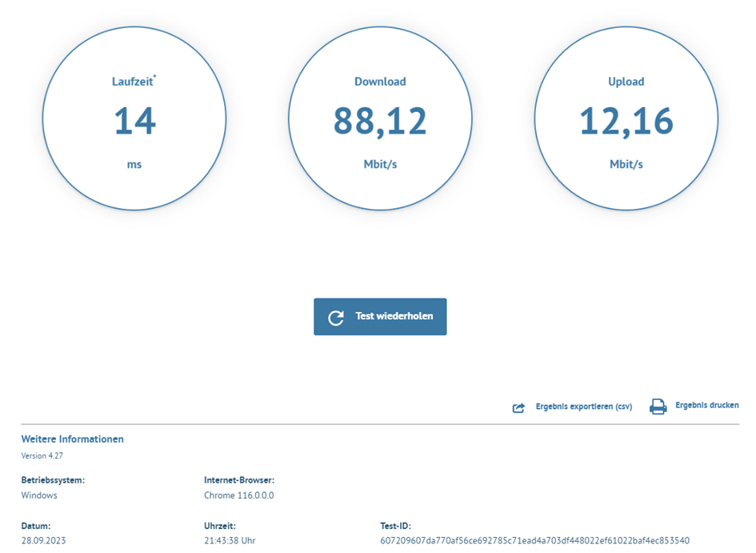Select the date 28.09.2023
The image size is (756, 553).
[43, 540]
